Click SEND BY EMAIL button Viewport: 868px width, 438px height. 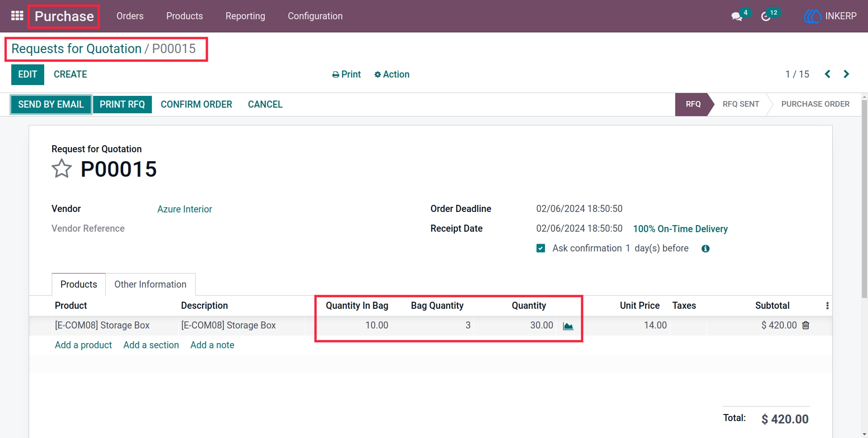(x=51, y=104)
